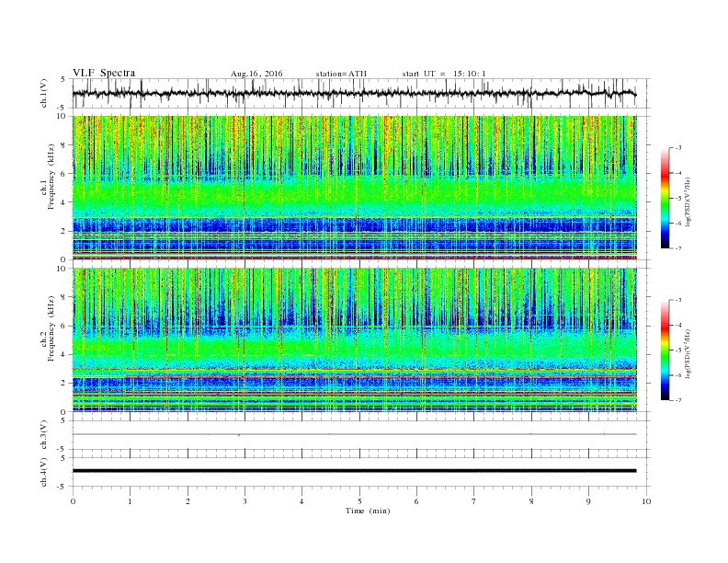Screen dimensions: 728x563
Task: Click the "-7" label on ch.2 color bar
Action: coord(678,400)
